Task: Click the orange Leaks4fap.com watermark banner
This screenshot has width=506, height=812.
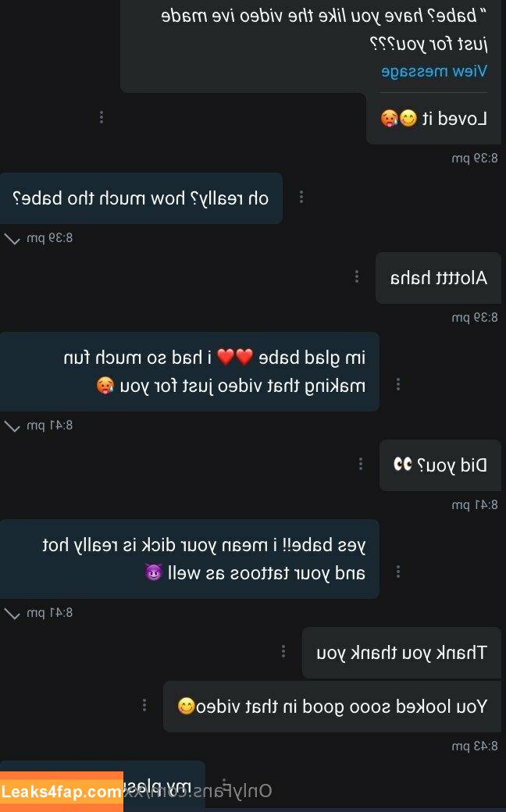Action: (62, 791)
